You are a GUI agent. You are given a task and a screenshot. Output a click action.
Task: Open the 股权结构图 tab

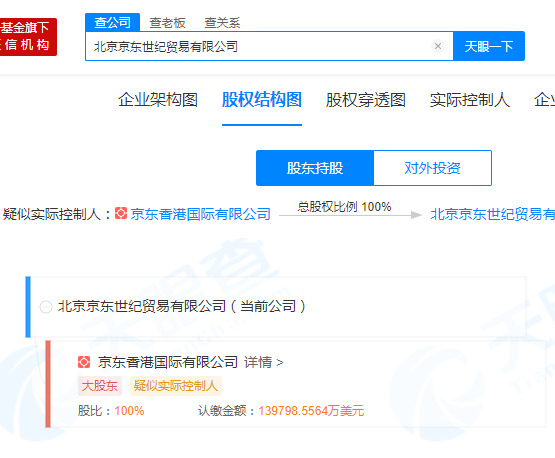pyautogui.click(x=262, y=99)
